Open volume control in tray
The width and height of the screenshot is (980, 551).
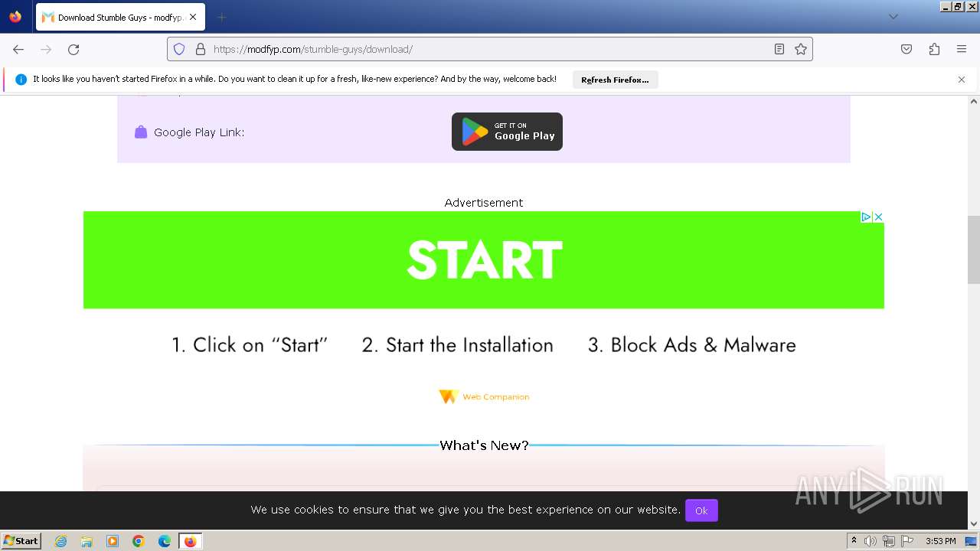click(871, 541)
